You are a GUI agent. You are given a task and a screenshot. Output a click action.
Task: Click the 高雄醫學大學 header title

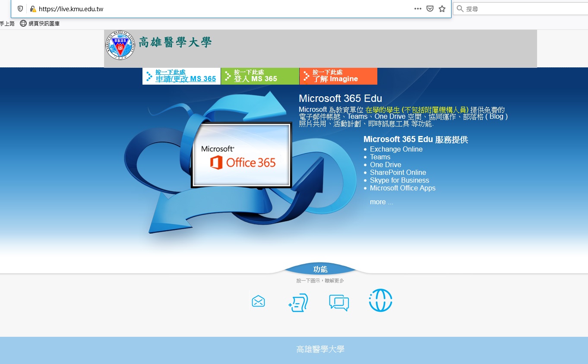point(175,43)
